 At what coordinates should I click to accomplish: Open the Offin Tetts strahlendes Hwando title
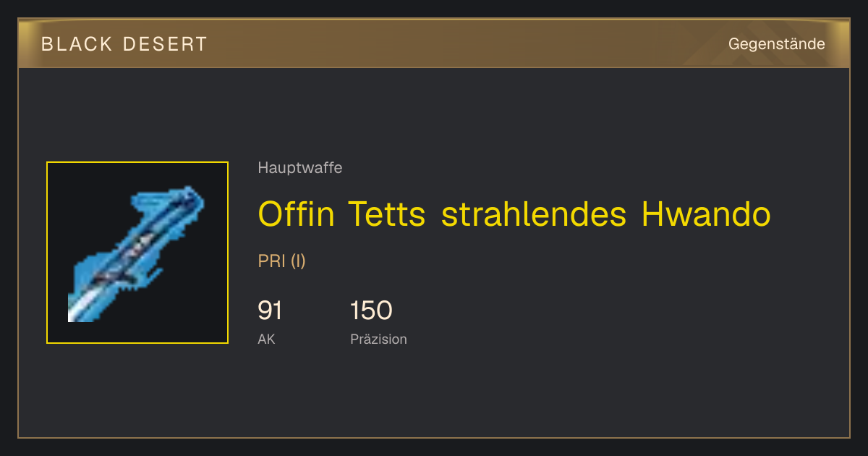coord(514,214)
